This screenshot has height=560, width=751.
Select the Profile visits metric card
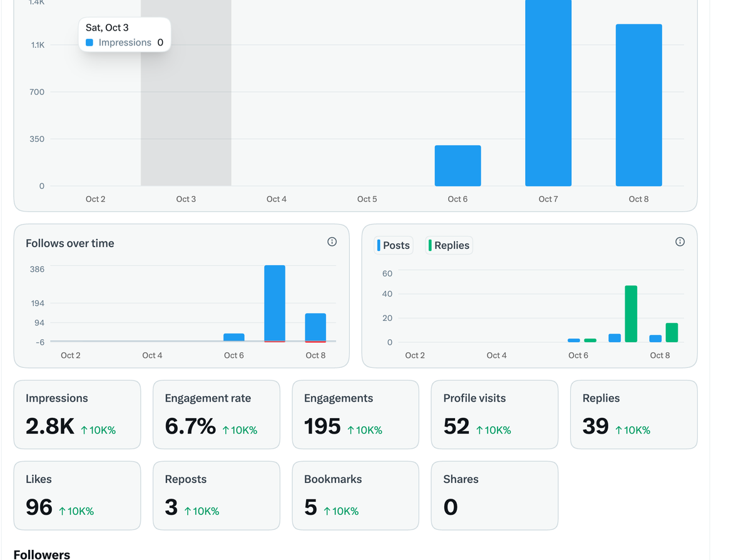click(494, 415)
